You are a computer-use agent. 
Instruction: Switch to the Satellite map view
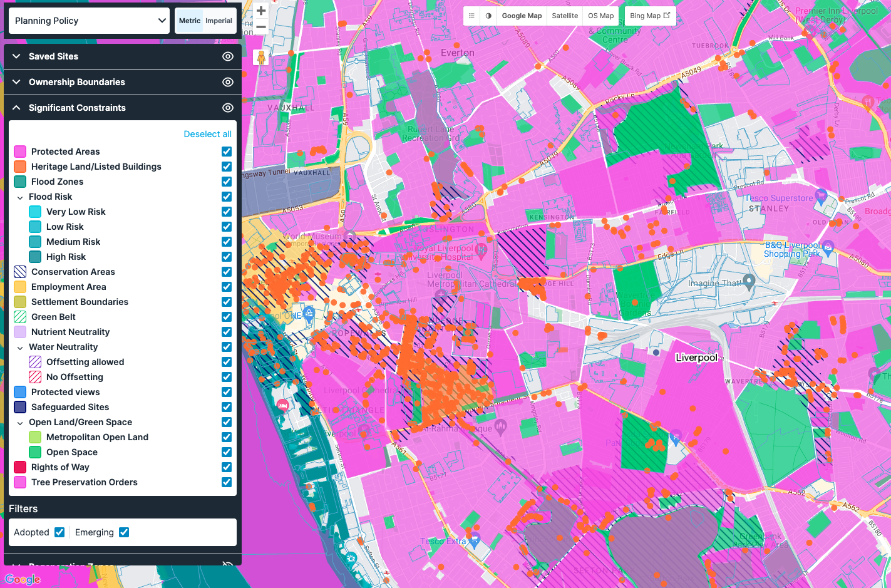[x=564, y=16]
